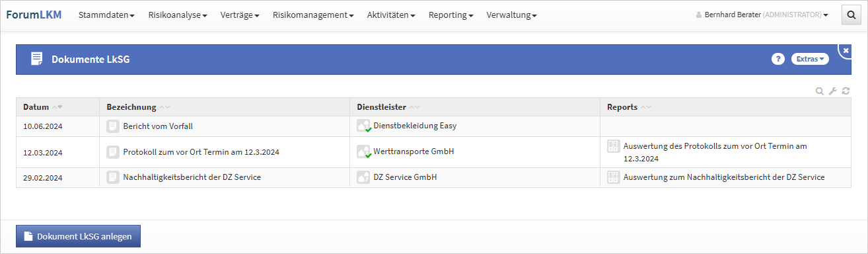Open the Reporting menu
This screenshot has width=868, height=254.
[x=451, y=15]
